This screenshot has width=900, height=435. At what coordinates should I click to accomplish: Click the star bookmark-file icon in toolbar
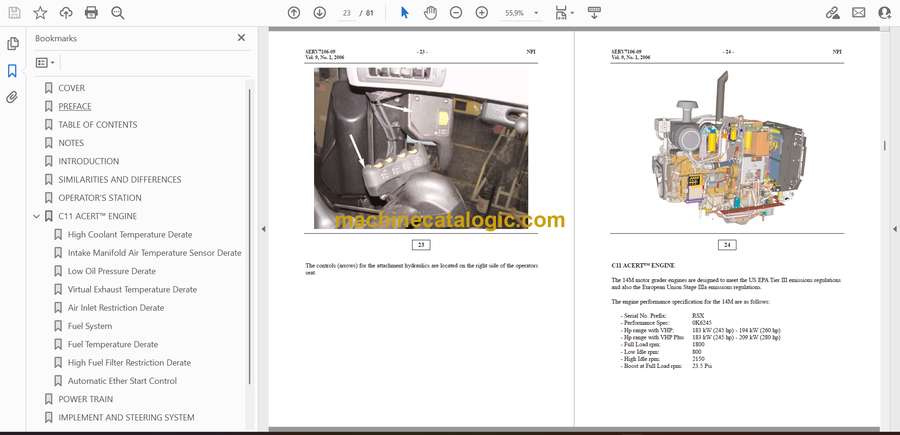(x=40, y=13)
